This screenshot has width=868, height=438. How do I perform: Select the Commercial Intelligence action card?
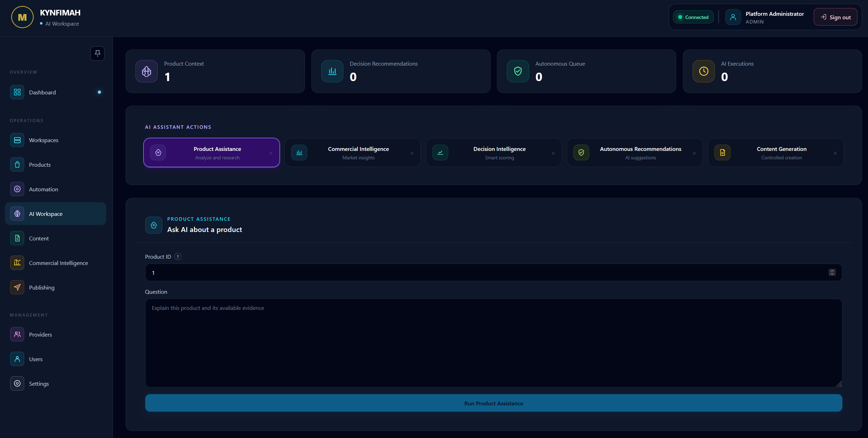(352, 153)
